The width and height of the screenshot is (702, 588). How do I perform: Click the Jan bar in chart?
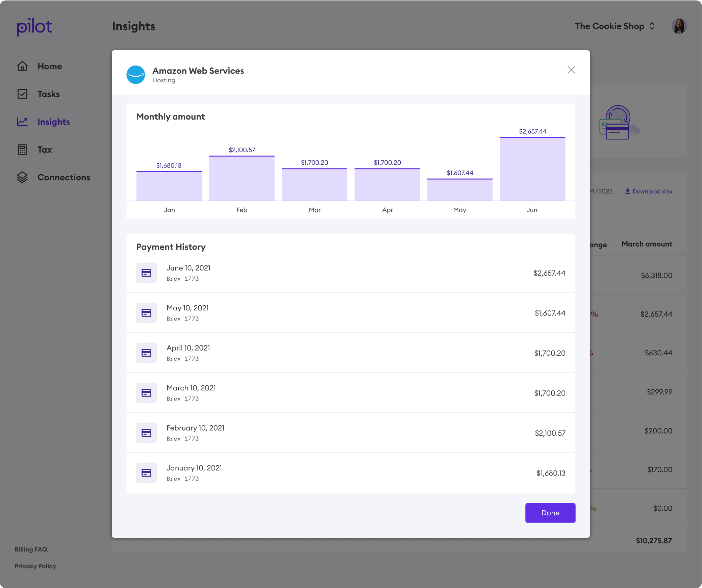click(169, 186)
